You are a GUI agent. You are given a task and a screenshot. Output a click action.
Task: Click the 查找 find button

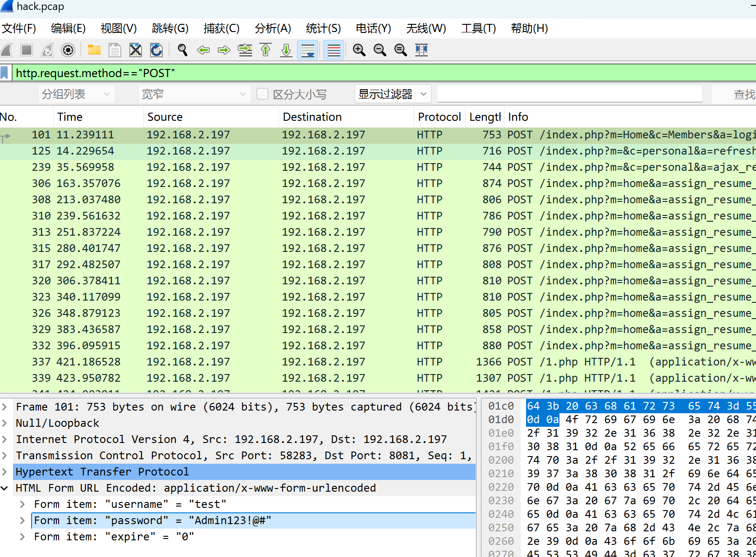point(743,94)
